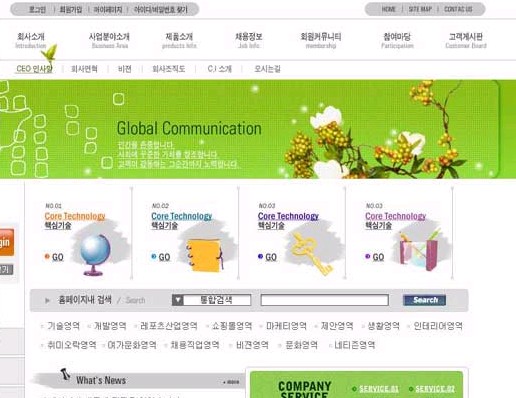This screenshot has width=516, height=398.
Task: Click the teal Core Technology link in NO.02
Action: click(182, 216)
